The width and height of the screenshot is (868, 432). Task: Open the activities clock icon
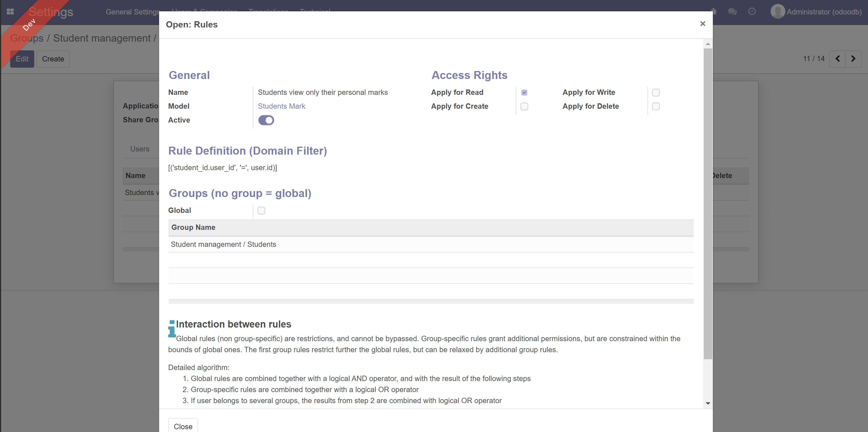[x=752, y=11]
